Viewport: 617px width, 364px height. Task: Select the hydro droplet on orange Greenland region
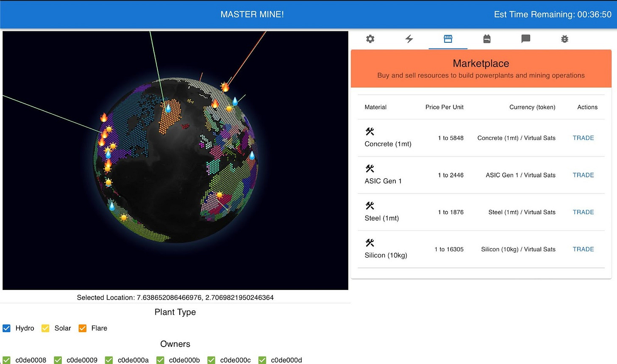[168, 108]
